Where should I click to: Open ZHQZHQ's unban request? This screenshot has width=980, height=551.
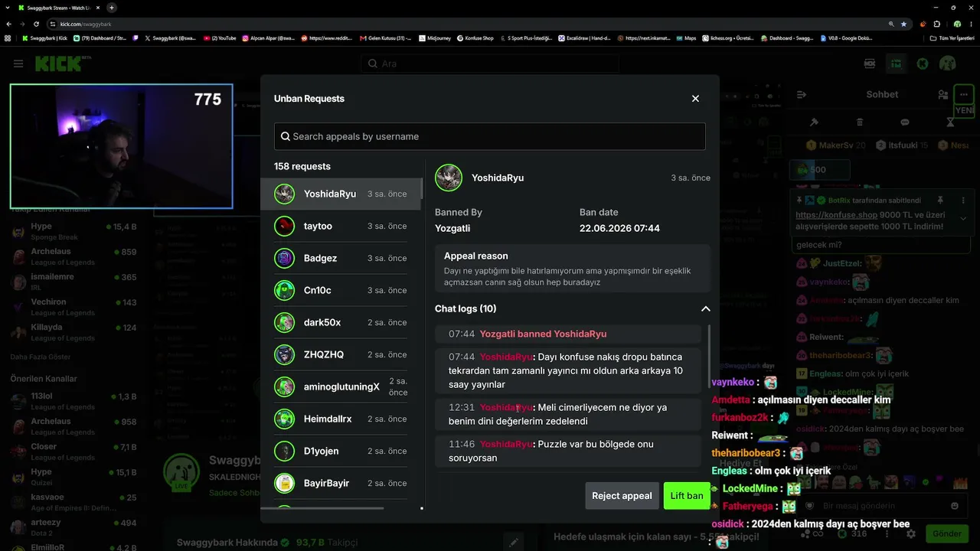coord(341,354)
